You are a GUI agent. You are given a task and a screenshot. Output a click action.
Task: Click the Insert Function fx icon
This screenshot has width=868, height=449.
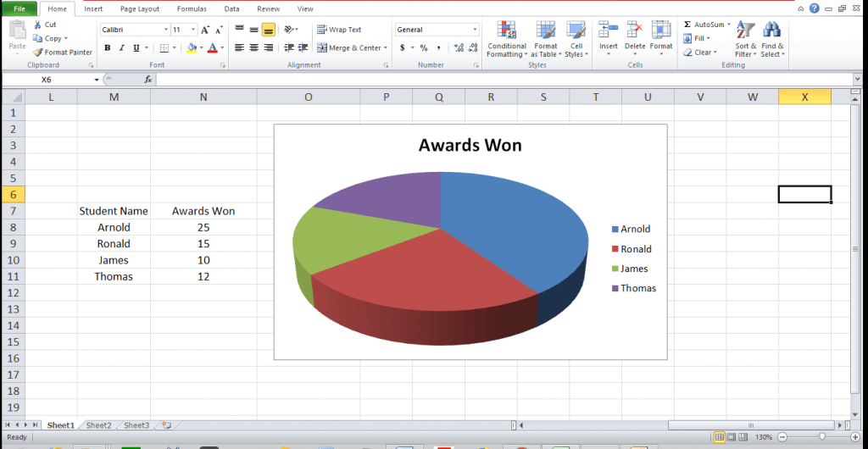[x=147, y=79]
